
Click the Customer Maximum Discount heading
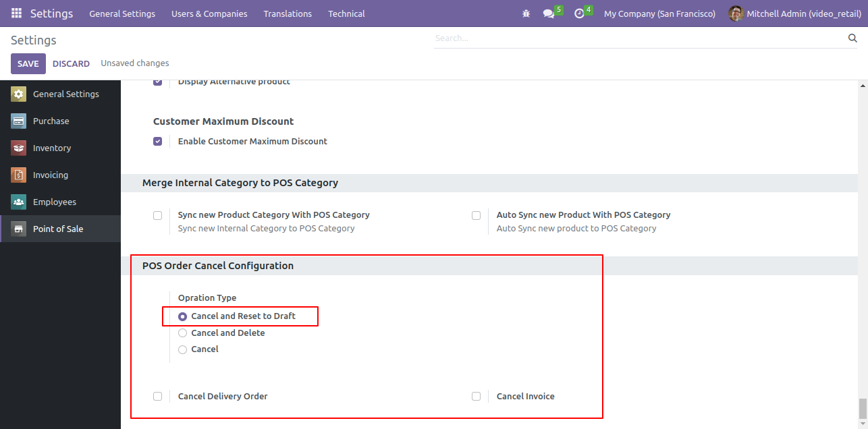(223, 121)
